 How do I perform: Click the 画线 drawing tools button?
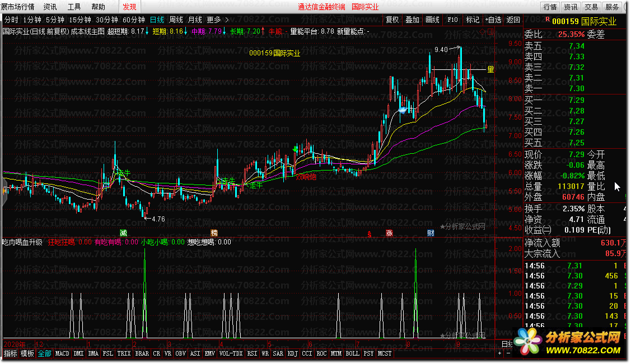click(432, 20)
